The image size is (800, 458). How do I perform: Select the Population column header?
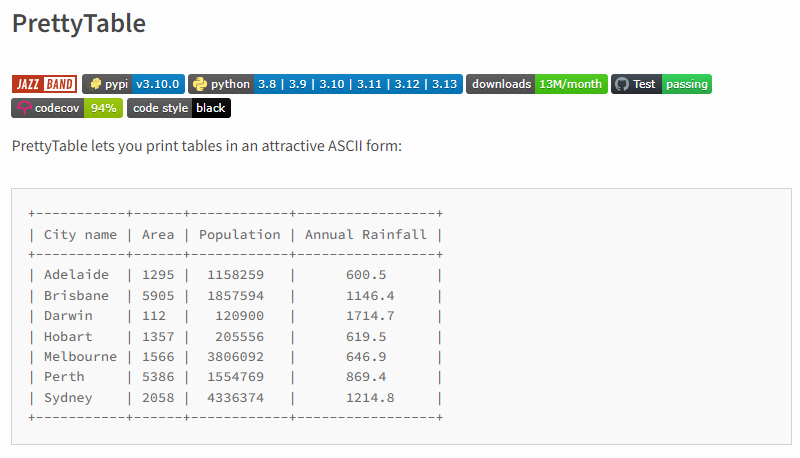coord(239,235)
